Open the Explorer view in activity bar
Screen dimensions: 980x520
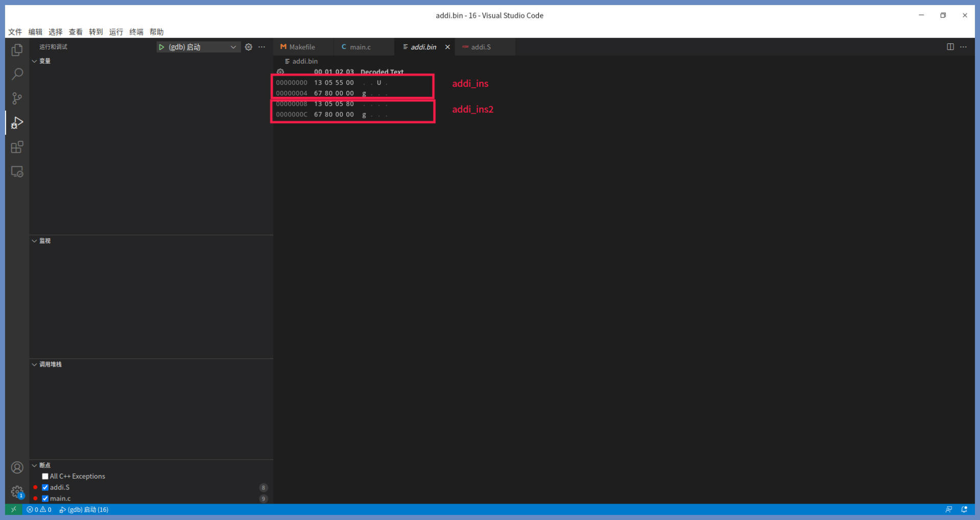(x=17, y=50)
